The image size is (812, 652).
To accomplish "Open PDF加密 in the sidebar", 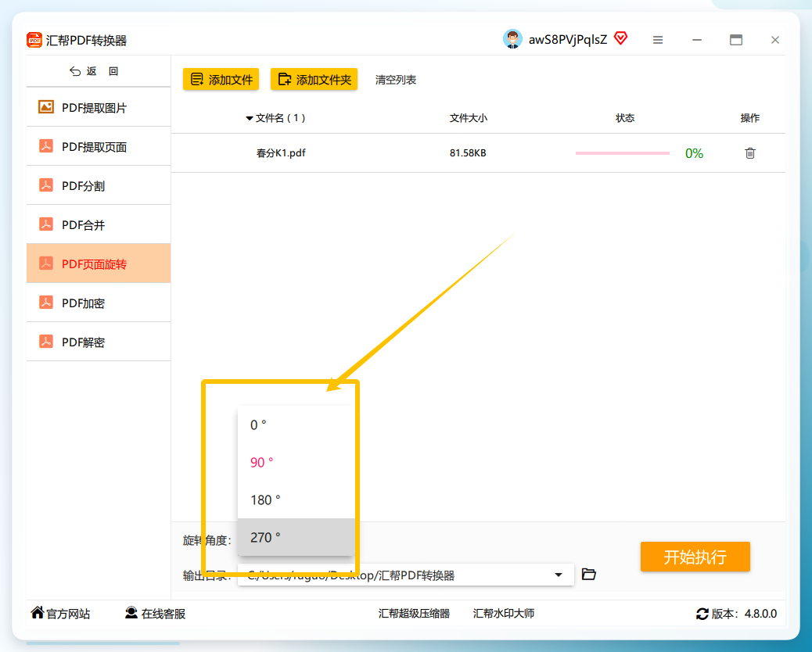I will (99, 303).
